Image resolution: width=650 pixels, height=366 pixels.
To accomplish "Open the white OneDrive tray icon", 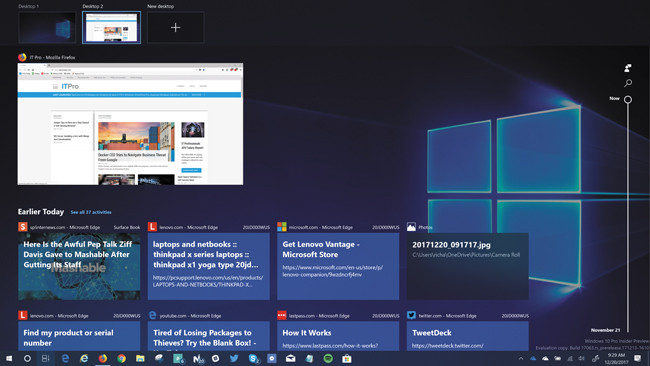I will (x=546, y=359).
